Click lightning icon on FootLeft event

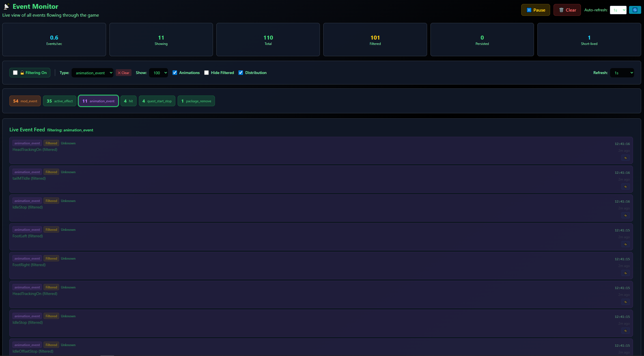click(x=625, y=244)
